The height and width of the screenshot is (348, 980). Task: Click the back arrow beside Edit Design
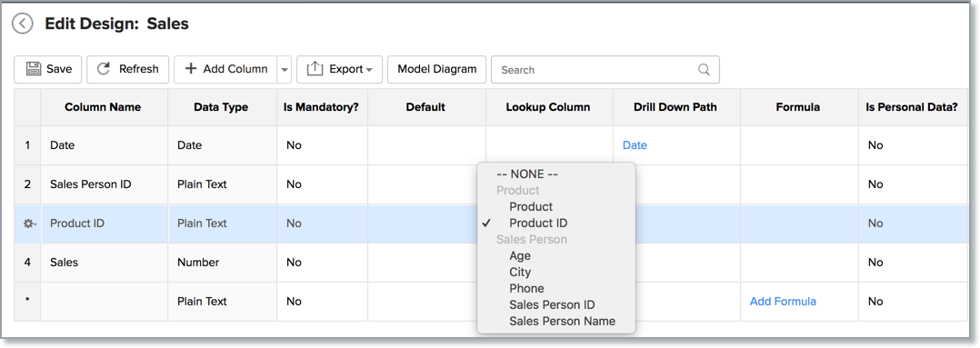23,25
